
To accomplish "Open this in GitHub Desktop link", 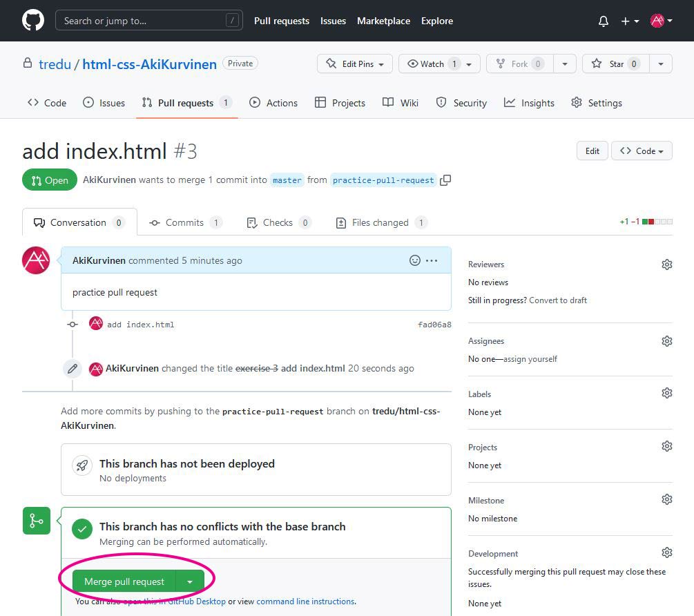I will (x=175, y=601).
